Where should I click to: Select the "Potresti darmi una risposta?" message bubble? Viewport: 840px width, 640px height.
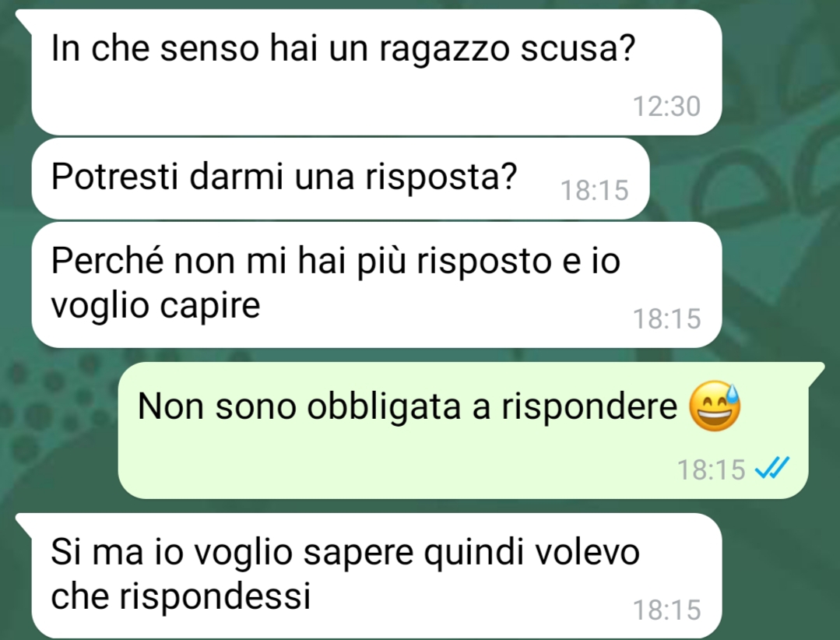point(341,178)
